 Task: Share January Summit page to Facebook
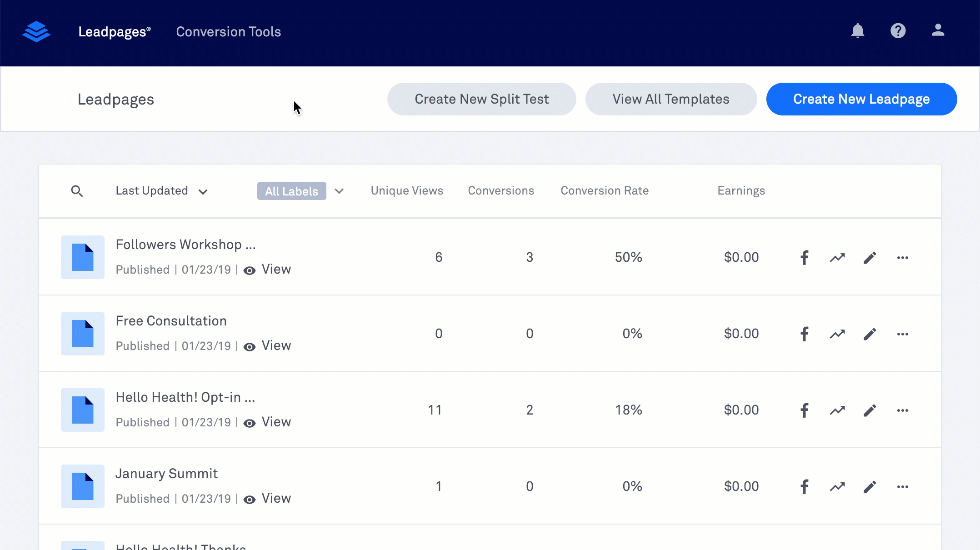pyautogui.click(x=805, y=487)
